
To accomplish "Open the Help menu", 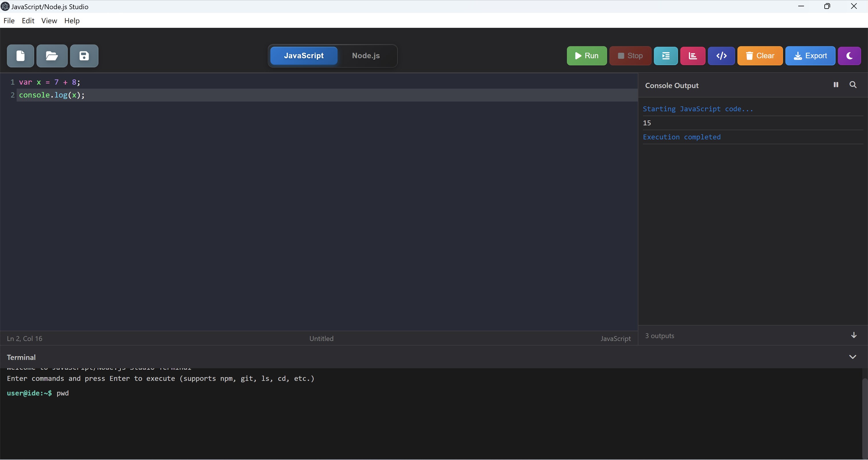I will pos(72,21).
